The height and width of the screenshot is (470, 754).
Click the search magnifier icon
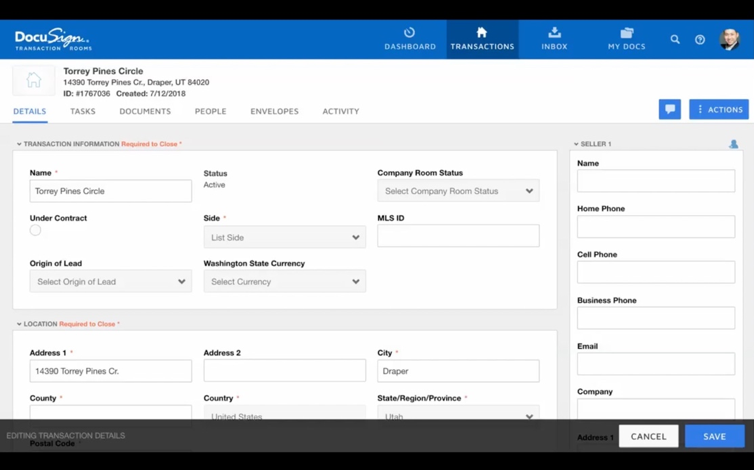pos(675,40)
